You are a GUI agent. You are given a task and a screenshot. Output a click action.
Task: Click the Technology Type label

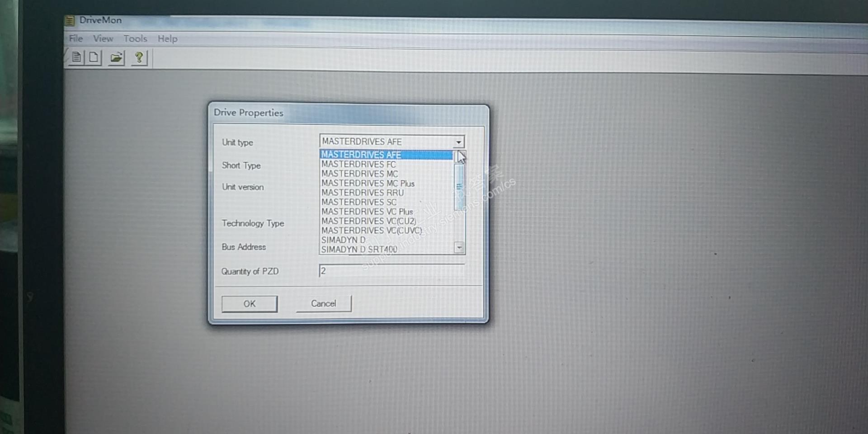(x=253, y=223)
